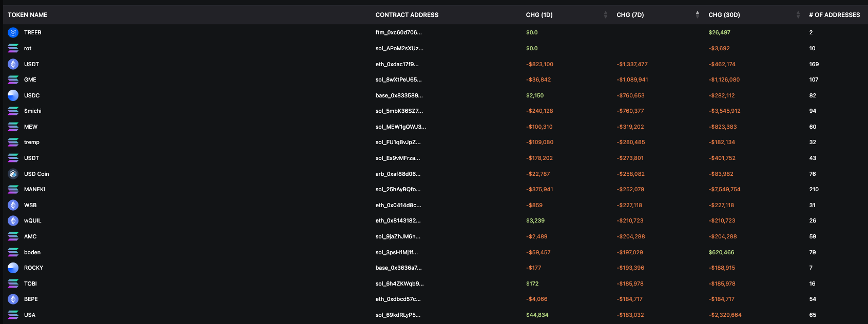The image size is (868, 324).
Task: Click the Solana icon beside boden
Action: 13,252
